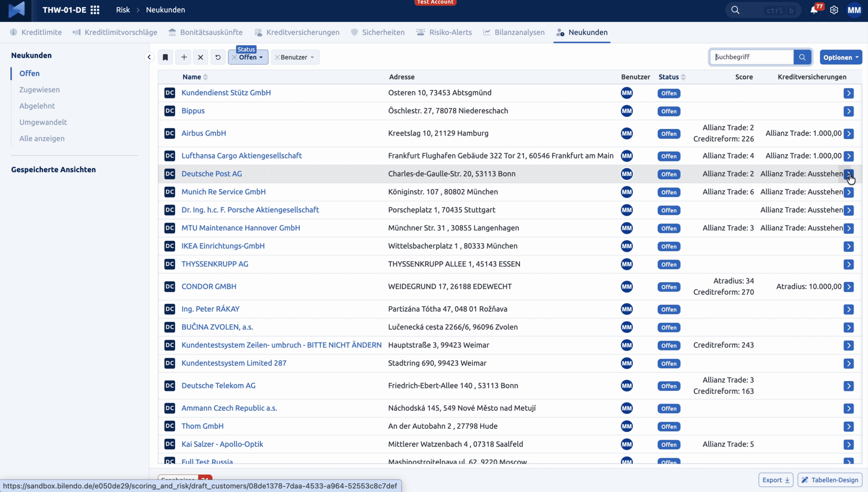Click the DC icon beside Bippus

pyautogui.click(x=170, y=111)
